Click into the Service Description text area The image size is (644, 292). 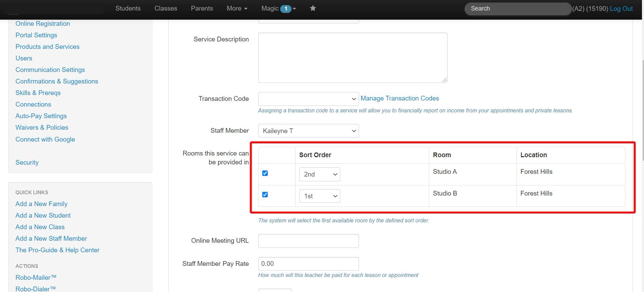coord(353,58)
